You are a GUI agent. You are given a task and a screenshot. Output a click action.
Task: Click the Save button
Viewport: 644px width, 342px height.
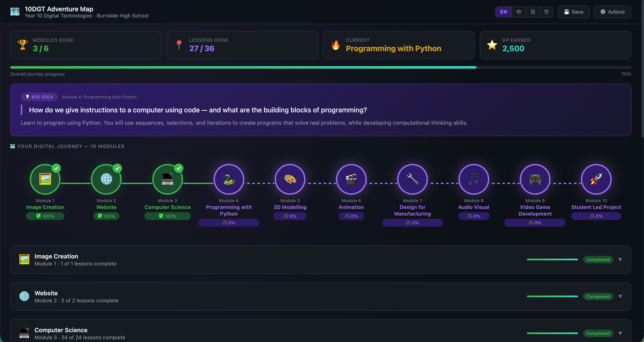click(x=574, y=12)
